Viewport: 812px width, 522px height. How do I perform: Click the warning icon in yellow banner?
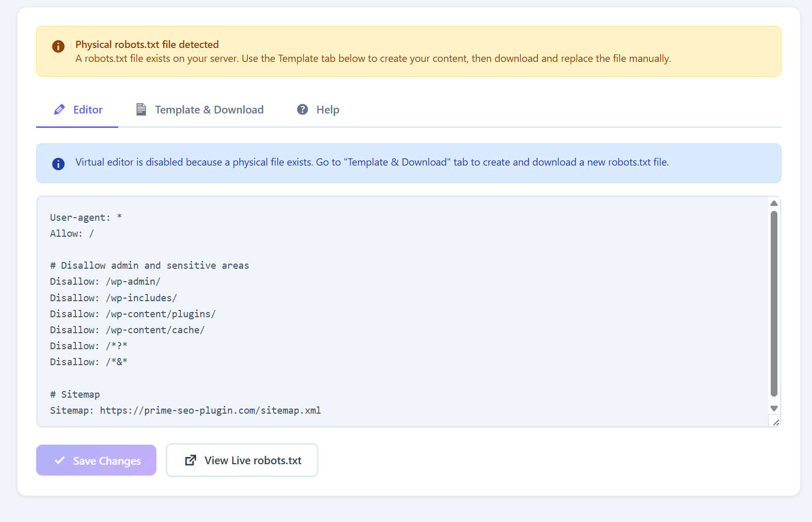tap(58, 46)
